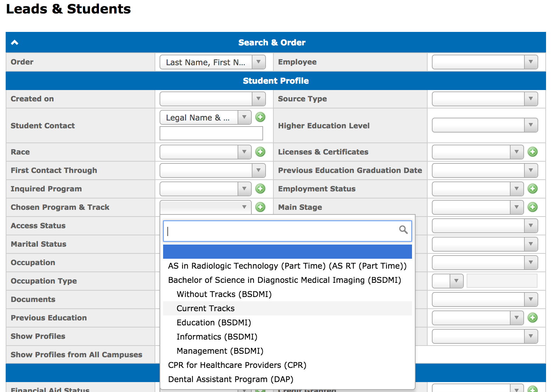Screen dimensions: 551x392
Task: Click the Student Profile section header
Action: (276, 81)
